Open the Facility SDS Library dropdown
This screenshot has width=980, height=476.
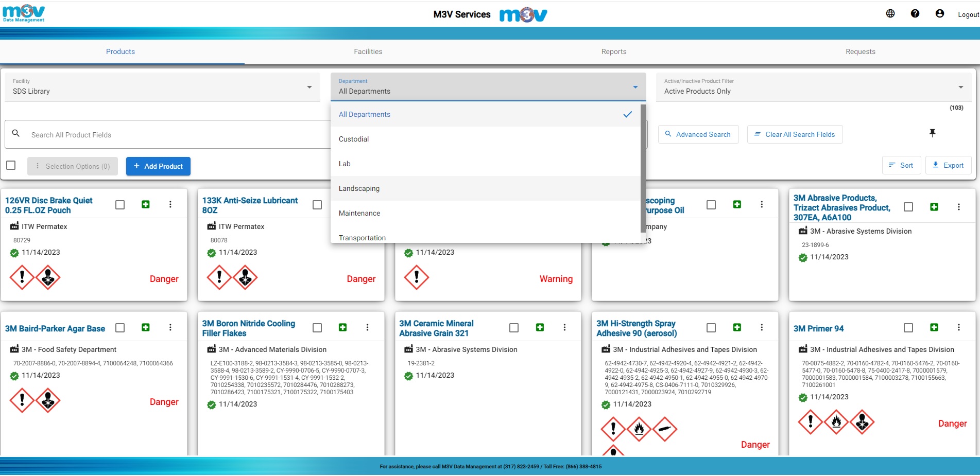click(x=163, y=87)
